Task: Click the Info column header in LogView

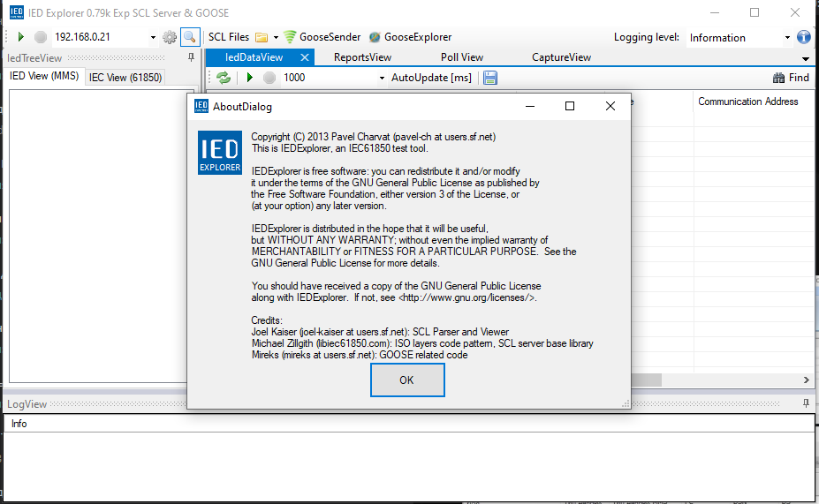Action: pos(409,424)
